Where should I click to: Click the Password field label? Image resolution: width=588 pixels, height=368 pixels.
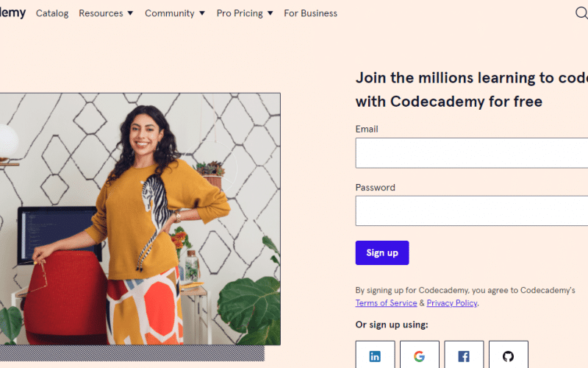(375, 188)
